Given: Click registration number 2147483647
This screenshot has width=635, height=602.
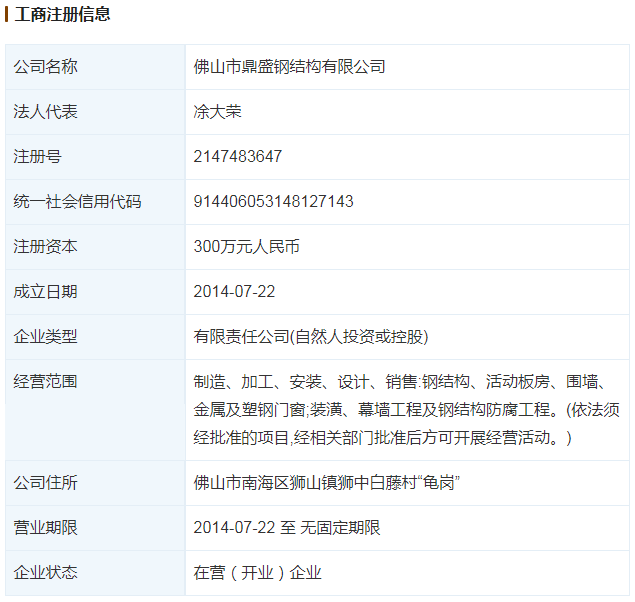Looking at the screenshot, I should [x=238, y=157].
